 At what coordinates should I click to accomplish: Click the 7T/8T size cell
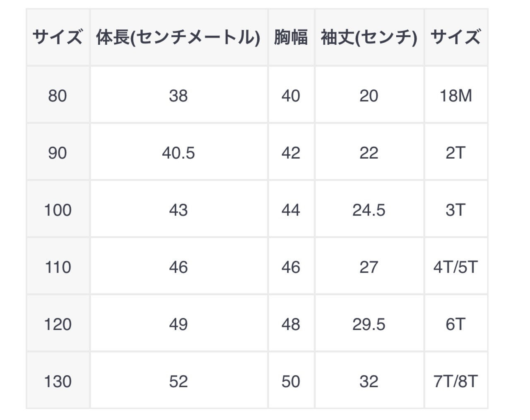coord(455,381)
